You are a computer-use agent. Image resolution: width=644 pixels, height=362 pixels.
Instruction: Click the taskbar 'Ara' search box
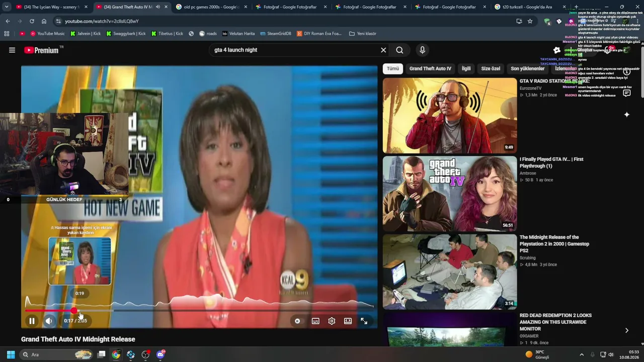point(56,354)
